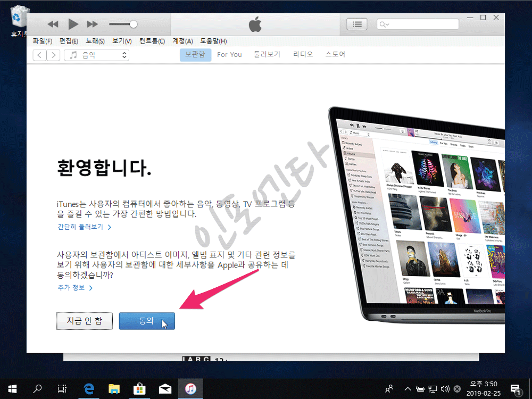Open the Mail app from the taskbar
The width and height of the screenshot is (532, 399).
(x=165, y=389)
